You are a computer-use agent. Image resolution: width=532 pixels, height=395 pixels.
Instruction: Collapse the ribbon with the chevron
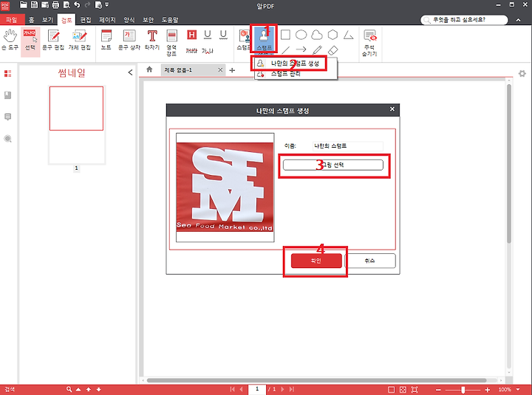click(x=519, y=20)
